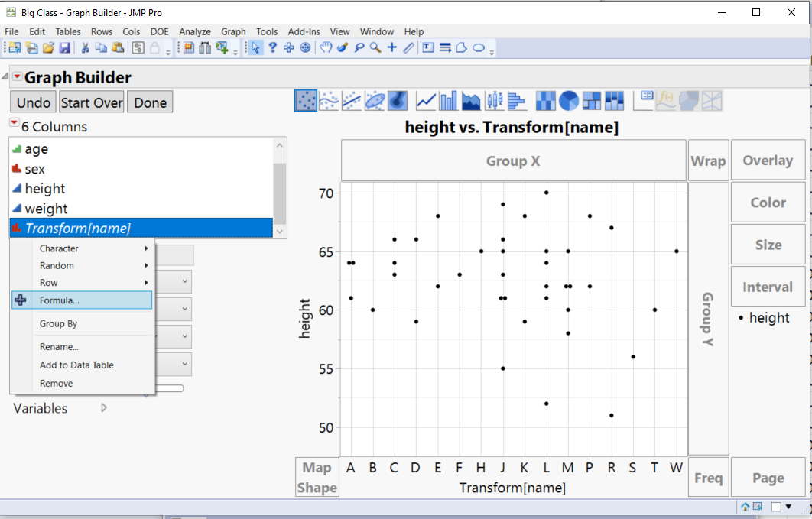Viewport: 812px width, 519px height.
Task: Activate the Grabber hand tool
Action: tap(326, 47)
